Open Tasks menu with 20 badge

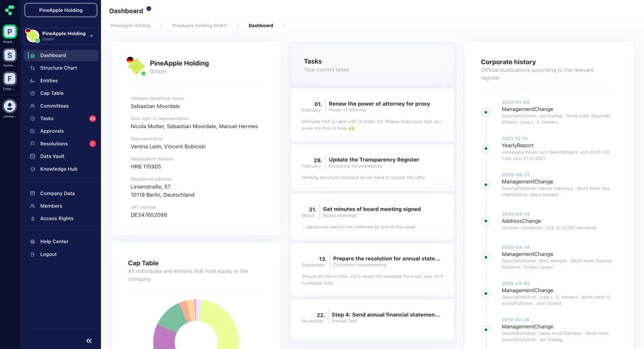(47, 118)
